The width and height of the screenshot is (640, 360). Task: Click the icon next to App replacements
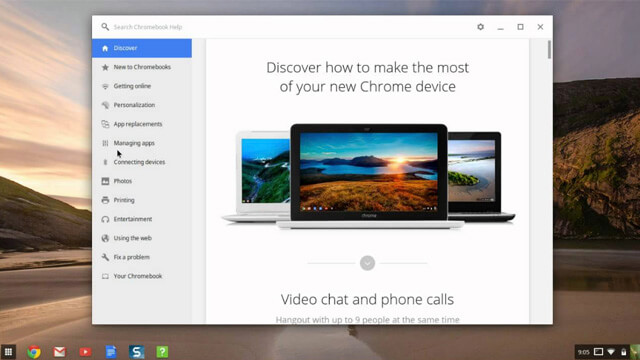[x=105, y=124]
